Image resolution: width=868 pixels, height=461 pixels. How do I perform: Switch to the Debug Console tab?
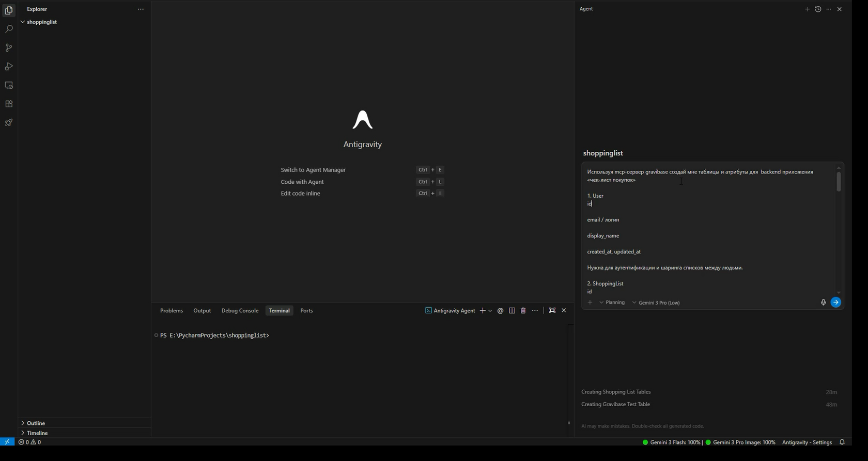(x=240, y=310)
